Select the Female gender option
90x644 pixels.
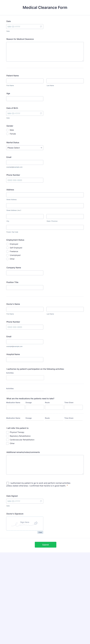(x=7, y=134)
